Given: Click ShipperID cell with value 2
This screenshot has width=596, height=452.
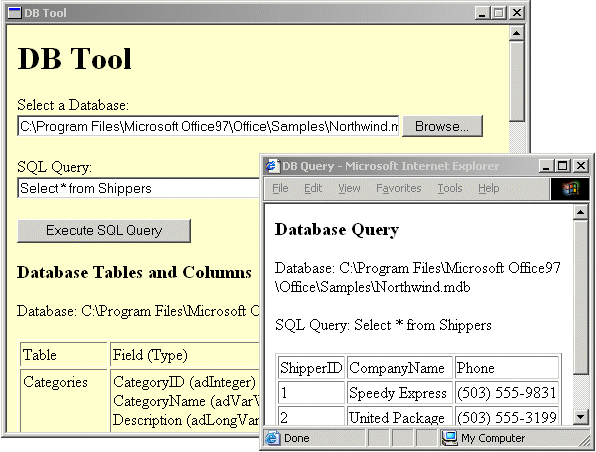Looking at the screenshot, I should [x=311, y=417].
